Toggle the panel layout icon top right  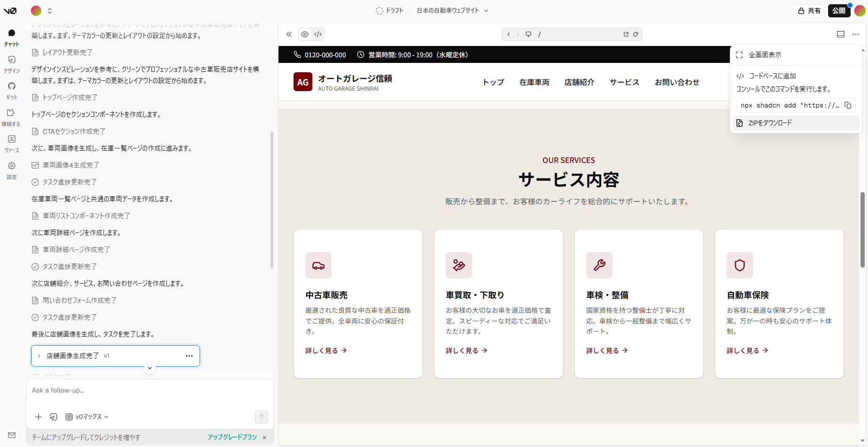coord(841,34)
